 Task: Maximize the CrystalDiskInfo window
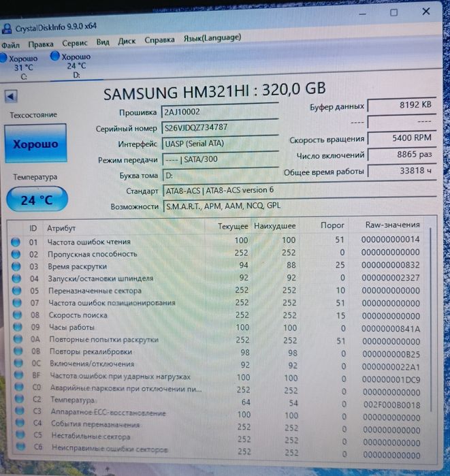tap(394, 12)
